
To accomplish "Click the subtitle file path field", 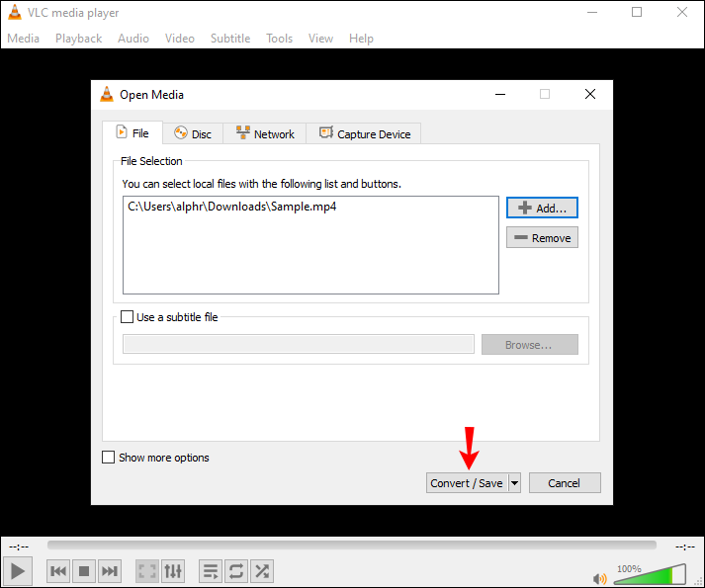I will pyautogui.click(x=299, y=344).
